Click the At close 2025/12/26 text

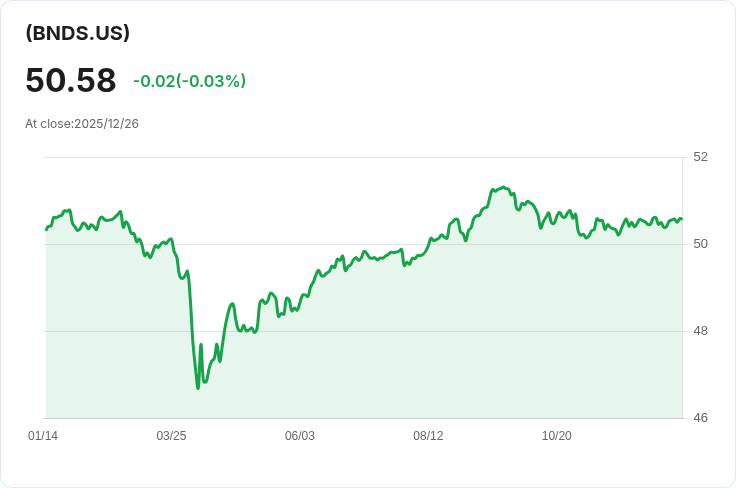(x=82, y=124)
